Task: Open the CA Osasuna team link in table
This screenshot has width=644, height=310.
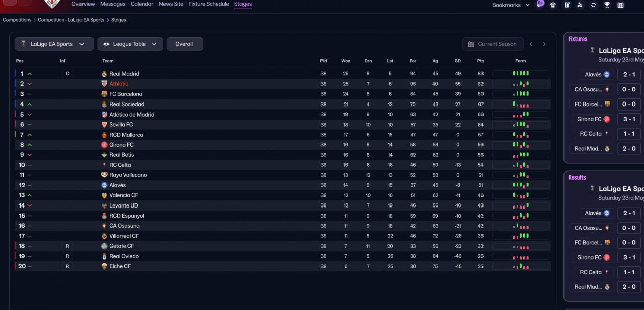Action: click(125, 226)
